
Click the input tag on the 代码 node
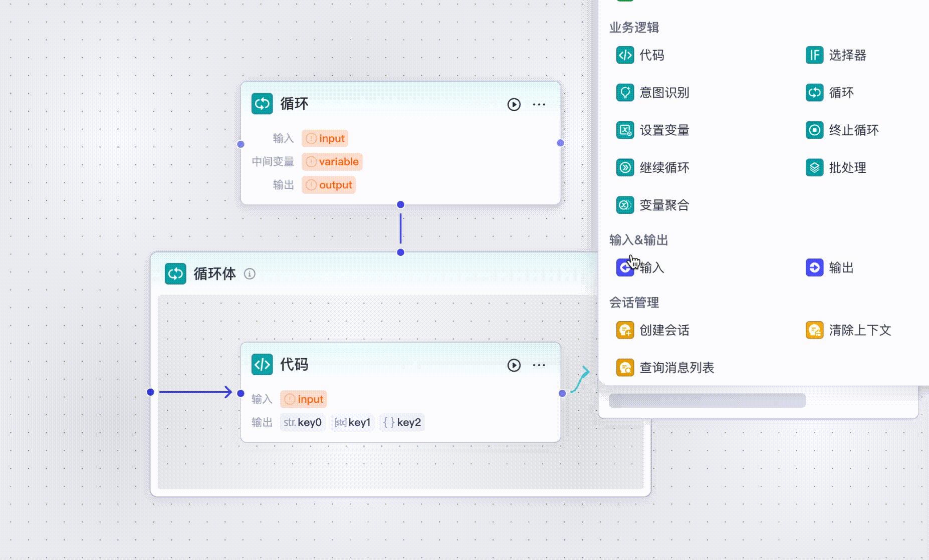click(303, 399)
